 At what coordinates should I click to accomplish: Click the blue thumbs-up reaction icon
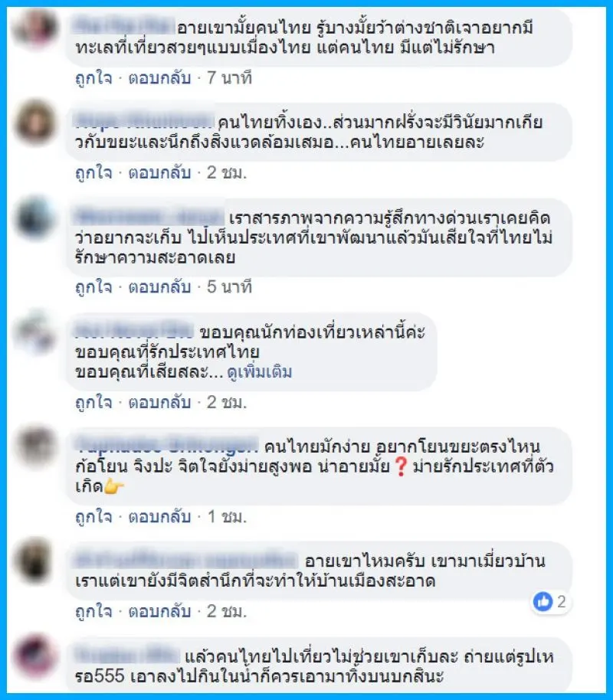pos(543,602)
